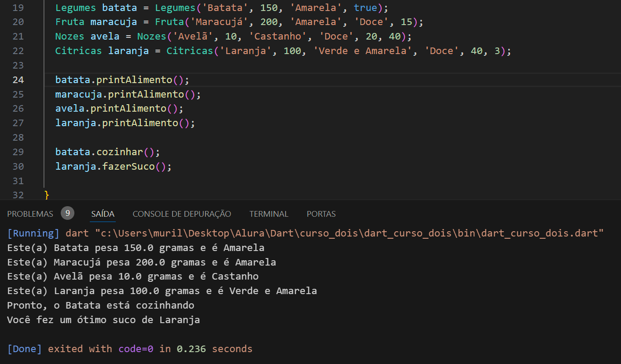Screen dimensions: 621x364
Task: Click output line 'Este(a) Avelã pesa 10.0 gramas'
Action: [x=133, y=277]
